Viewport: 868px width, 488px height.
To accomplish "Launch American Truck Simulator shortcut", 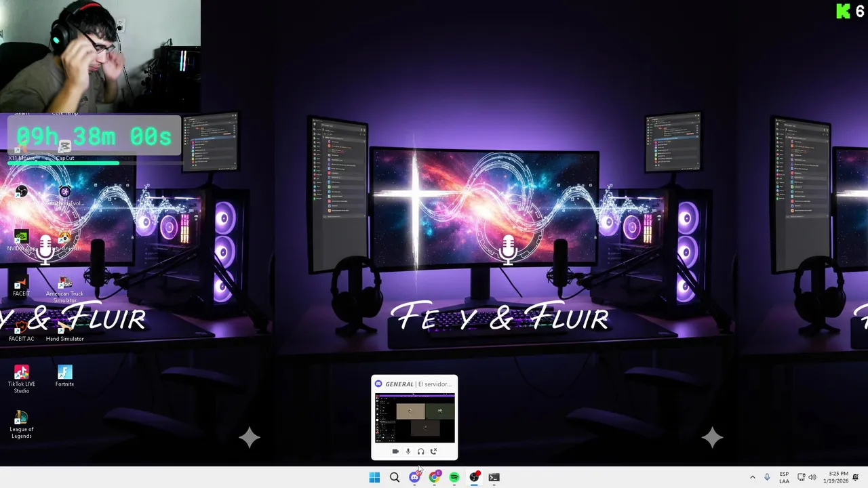I will 64,289.
